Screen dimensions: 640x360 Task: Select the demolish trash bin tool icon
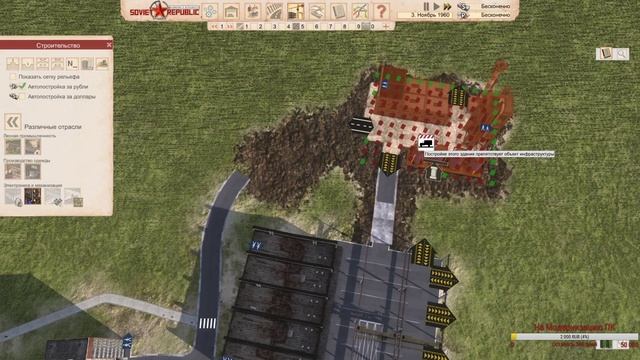coord(87,64)
